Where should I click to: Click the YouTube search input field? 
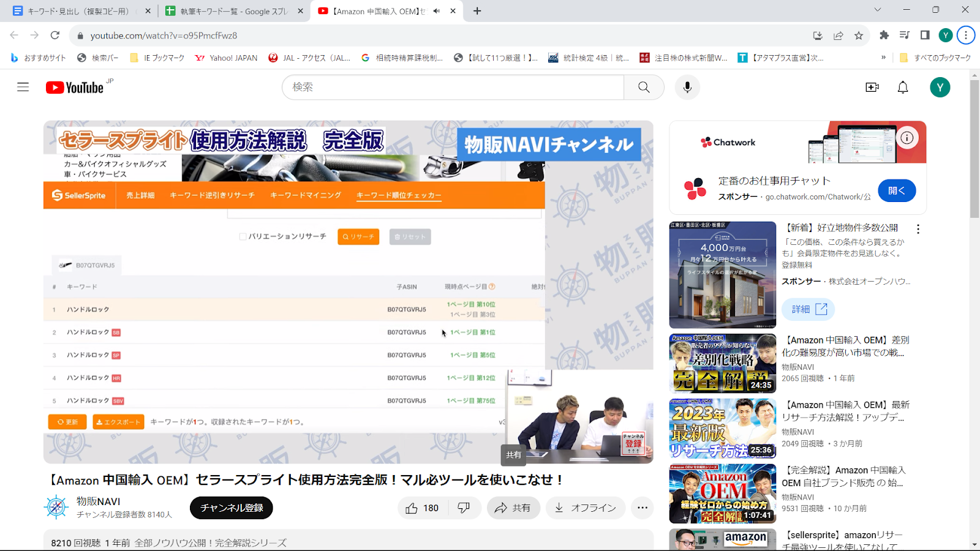click(453, 87)
